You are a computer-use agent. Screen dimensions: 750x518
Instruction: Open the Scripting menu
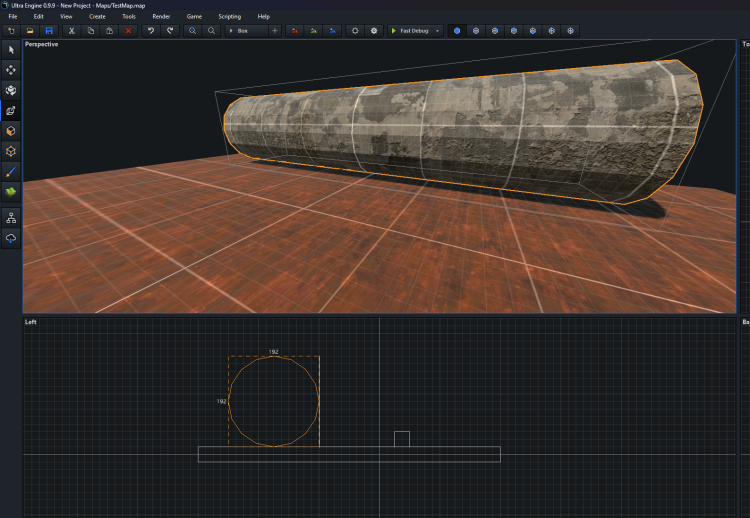229,17
